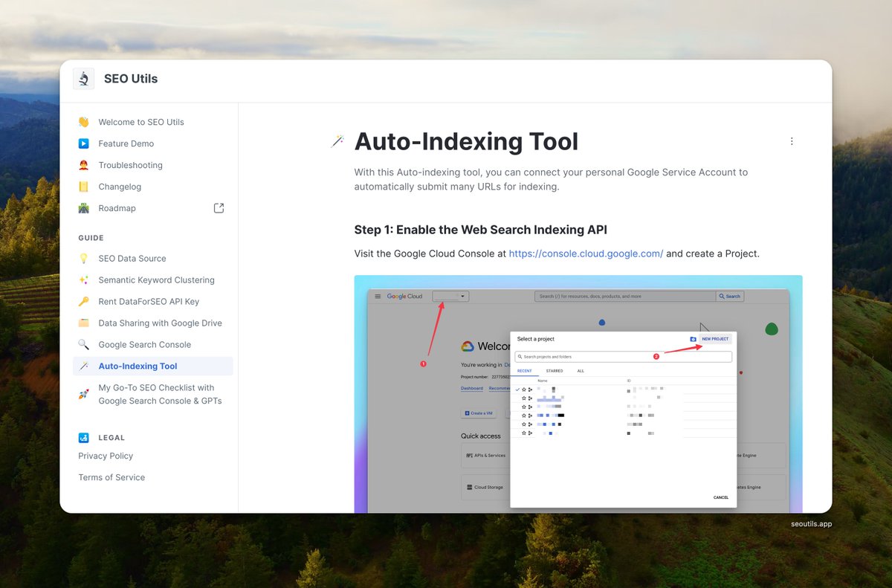892x588 pixels.
Task: Click the Rent DataForSEO key icon
Action: [84, 302]
